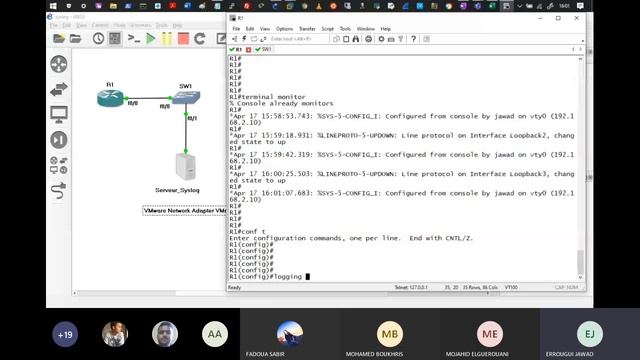Open console to all devices icon
Image resolution: width=640 pixels, height=360 pixels.
coord(134,38)
